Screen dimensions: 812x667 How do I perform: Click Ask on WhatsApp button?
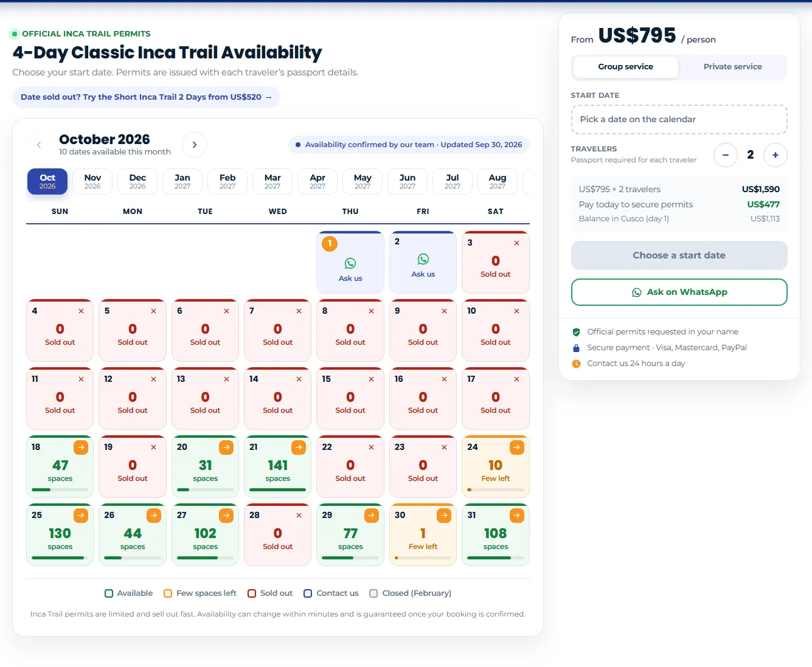[x=679, y=292]
